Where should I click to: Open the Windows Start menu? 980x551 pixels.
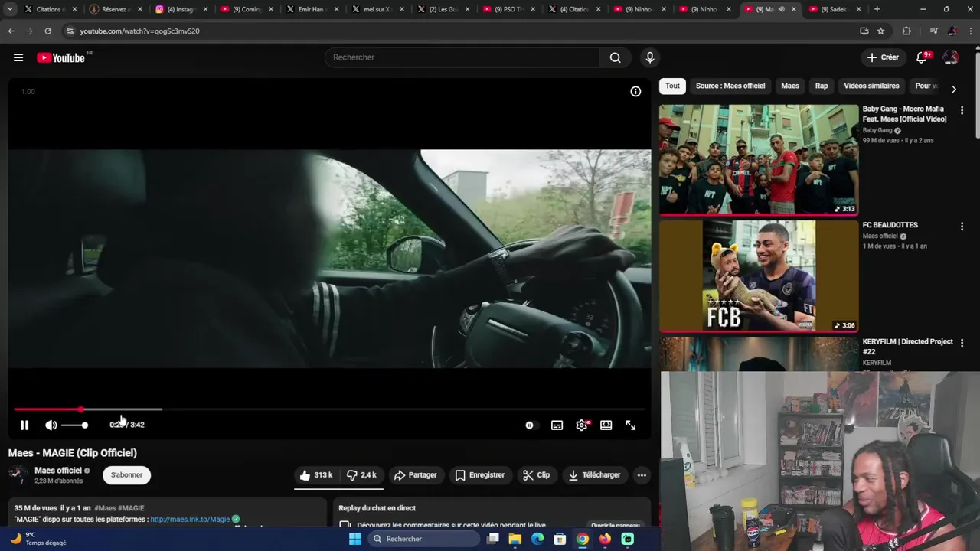(x=355, y=539)
